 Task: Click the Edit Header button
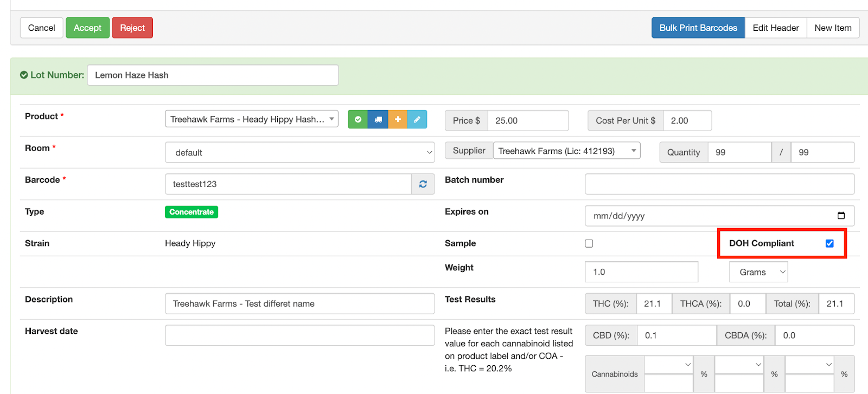point(776,28)
